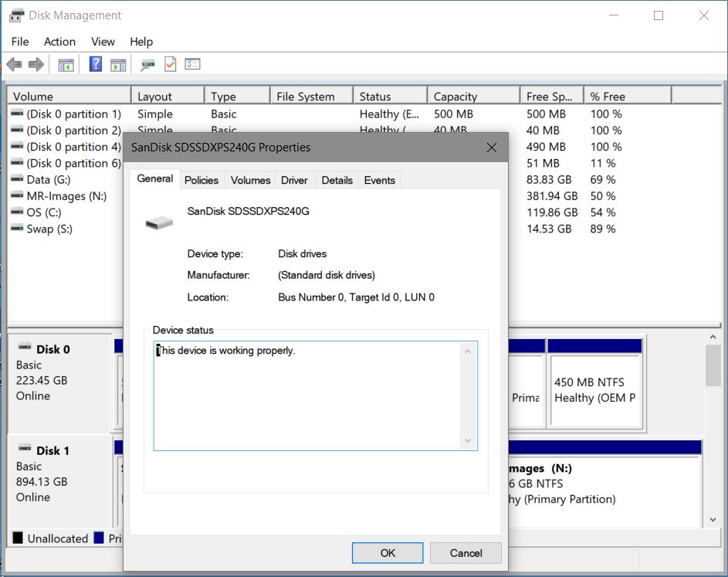
Task: Open the View menu
Action: (x=103, y=42)
